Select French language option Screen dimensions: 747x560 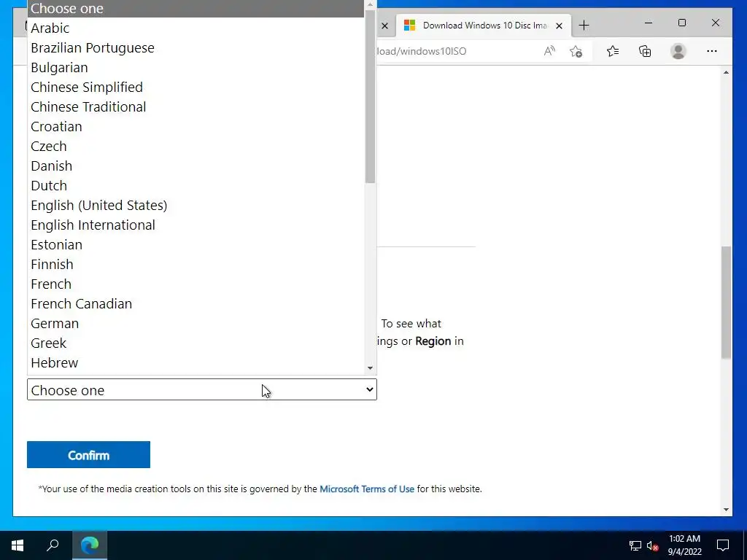tap(196, 284)
